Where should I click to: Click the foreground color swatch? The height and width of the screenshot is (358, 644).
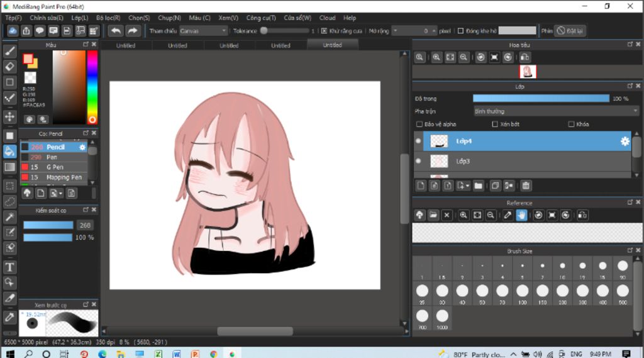(x=28, y=59)
